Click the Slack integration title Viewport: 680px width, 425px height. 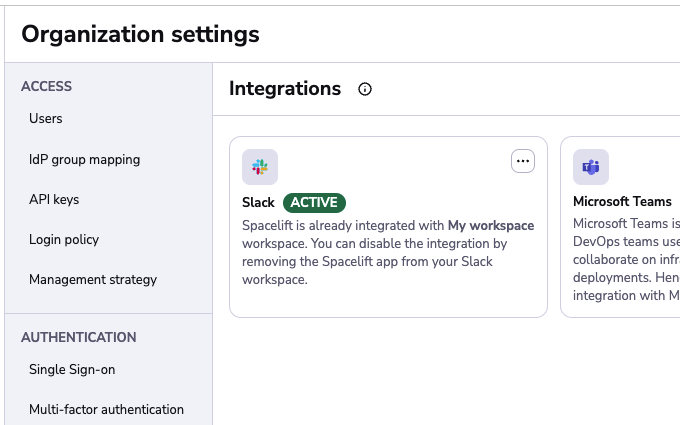click(x=258, y=202)
